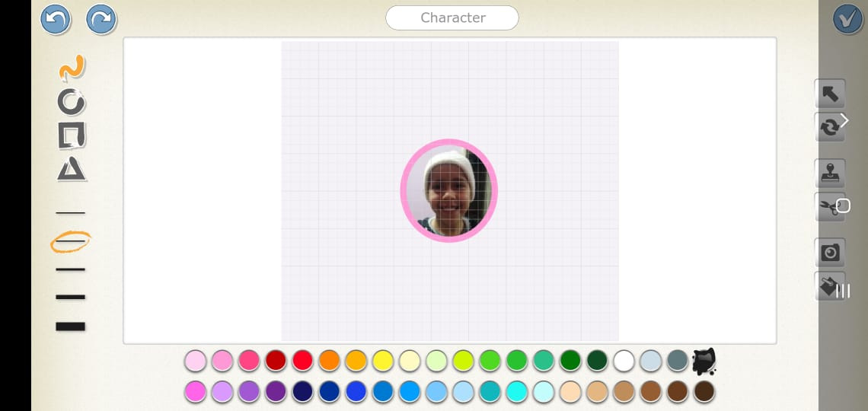Pick the navy blue color swatch
The image size is (868, 411).
(302, 392)
